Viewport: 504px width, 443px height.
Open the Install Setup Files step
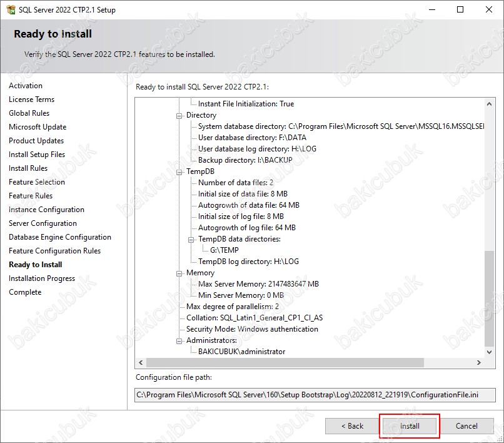[x=37, y=155]
